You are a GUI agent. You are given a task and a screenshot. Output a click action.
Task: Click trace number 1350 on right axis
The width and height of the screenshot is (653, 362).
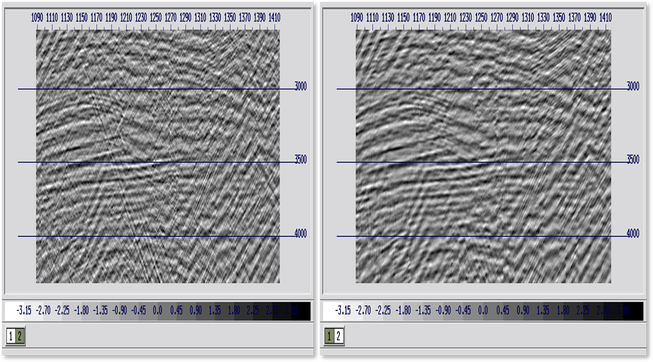coord(558,17)
